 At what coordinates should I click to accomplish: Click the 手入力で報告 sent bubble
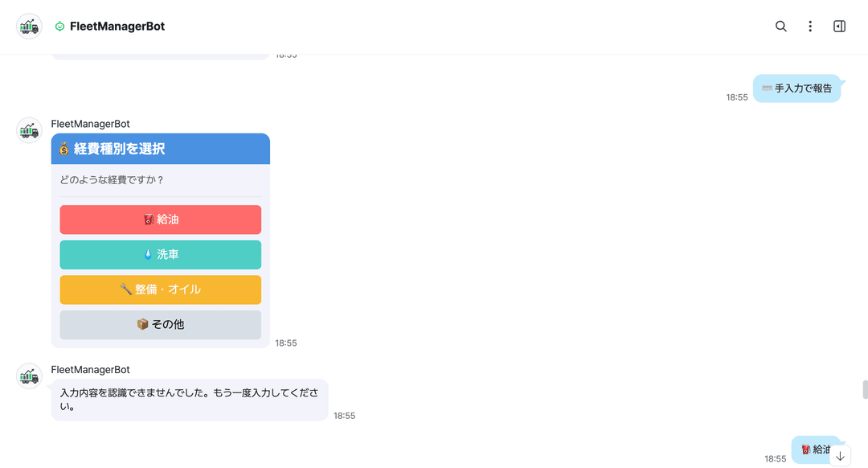(796, 88)
